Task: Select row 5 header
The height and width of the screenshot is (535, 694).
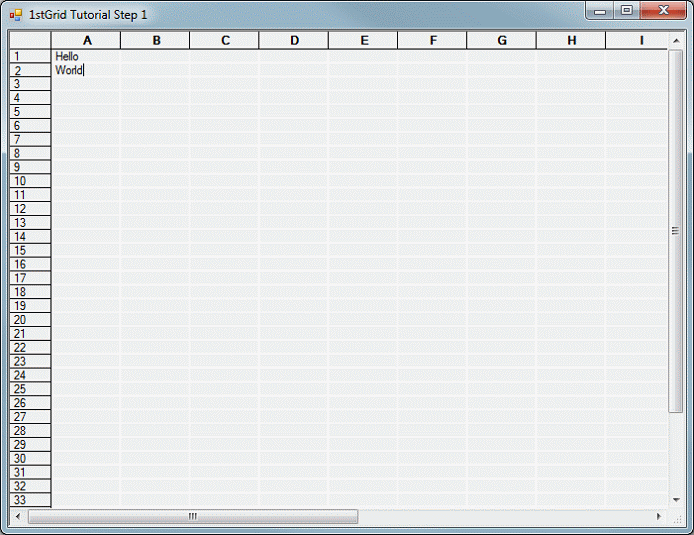Action: click(x=30, y=112)
